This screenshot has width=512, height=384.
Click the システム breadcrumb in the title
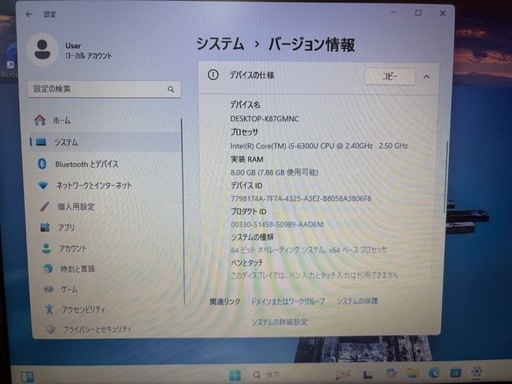(220, 44)
